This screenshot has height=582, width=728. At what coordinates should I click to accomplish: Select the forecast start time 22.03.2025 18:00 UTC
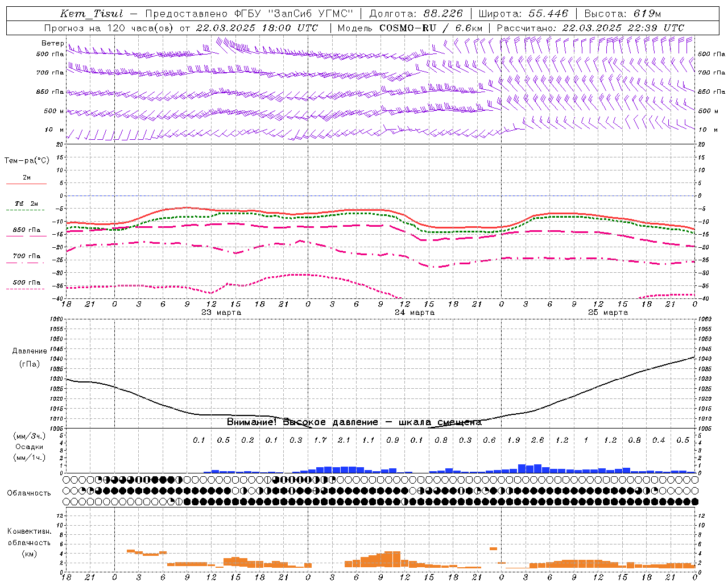click(x=257, y=28)
